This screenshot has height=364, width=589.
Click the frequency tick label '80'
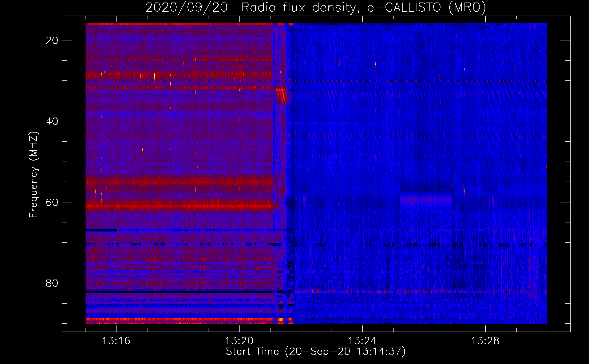pos(52,283)
